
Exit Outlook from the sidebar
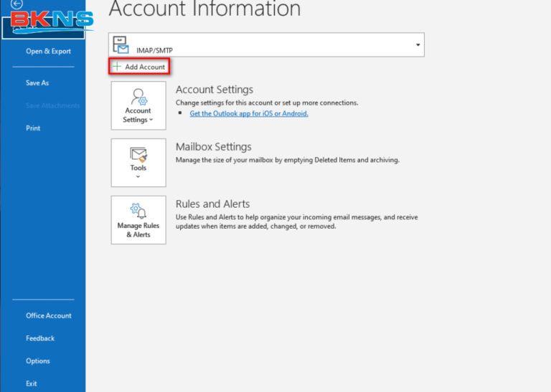32,384
